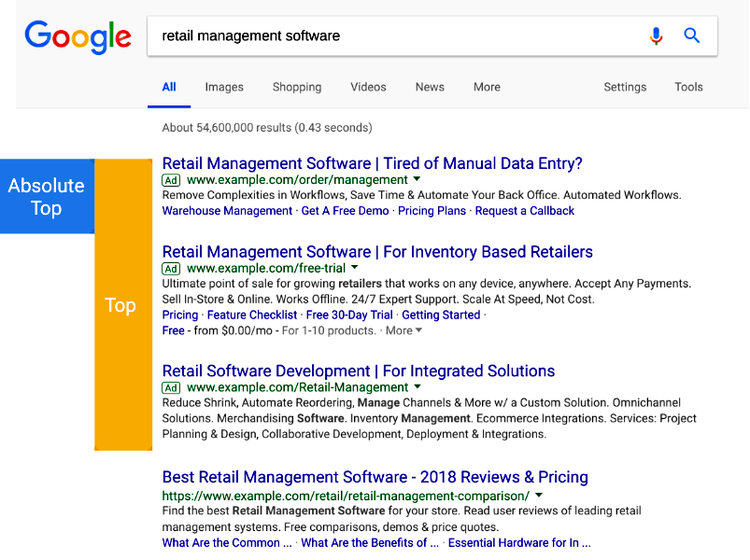Switch to the Shopping tab
The width and height of the screenshot is (750, 560).
point(296,87)
